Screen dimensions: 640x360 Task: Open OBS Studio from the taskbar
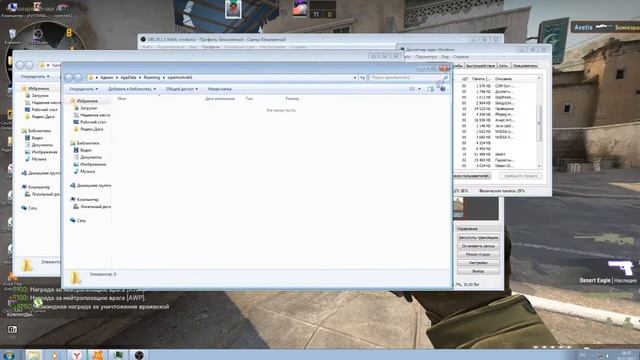coord(139,355)
